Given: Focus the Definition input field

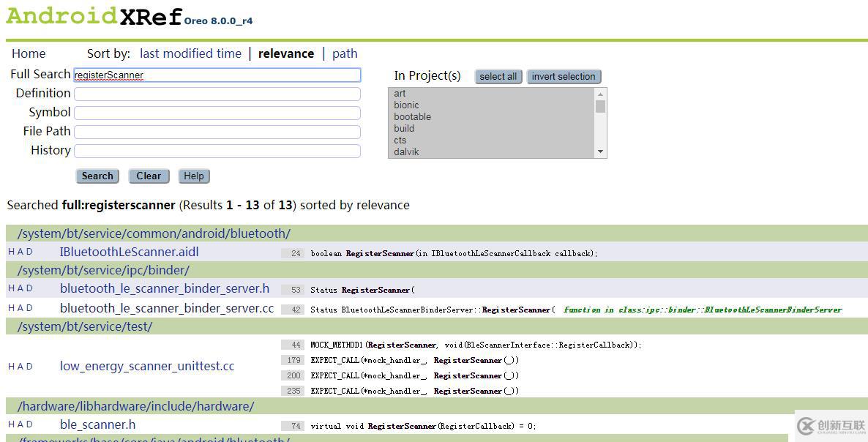Looking at the screenshot, I should click(217, 94).
